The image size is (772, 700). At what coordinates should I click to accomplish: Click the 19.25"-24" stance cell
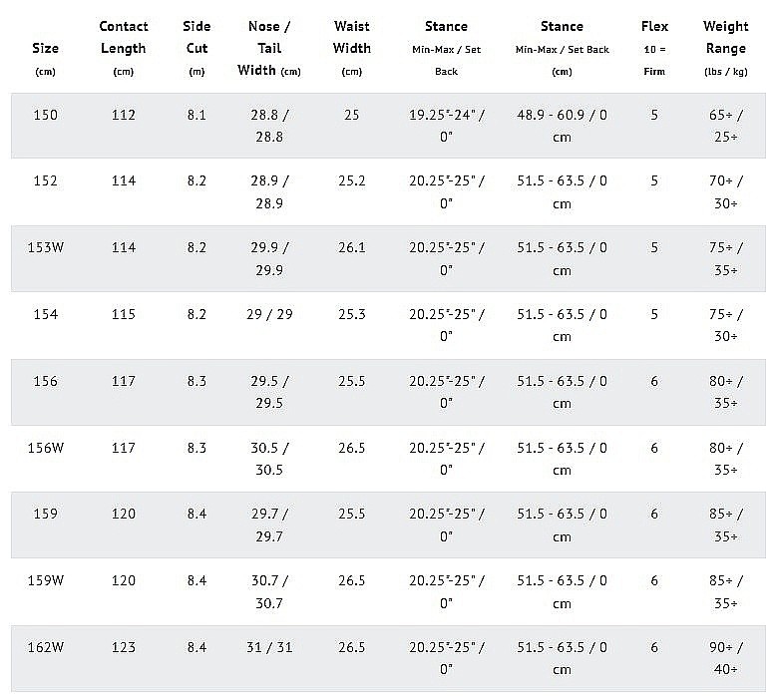446,126
